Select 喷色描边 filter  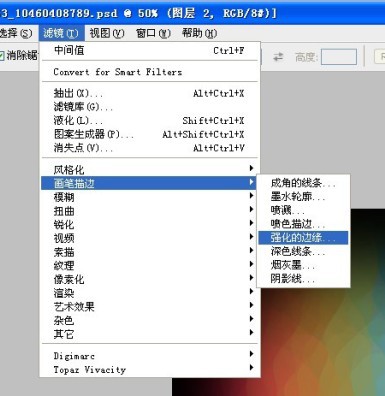click(x=303, y=224)
